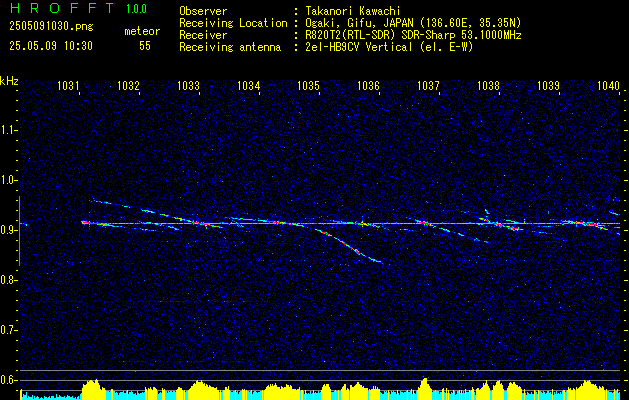The height and width of the screenshot is (400, 629).
Task: Click the timestamp 25.05.09 10:30
Action: pos(51,46)
